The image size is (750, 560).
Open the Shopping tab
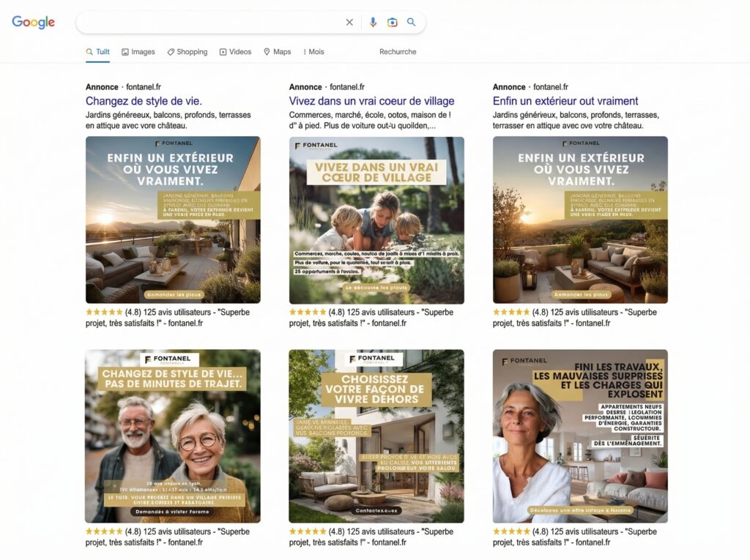[x=187, y=52]
